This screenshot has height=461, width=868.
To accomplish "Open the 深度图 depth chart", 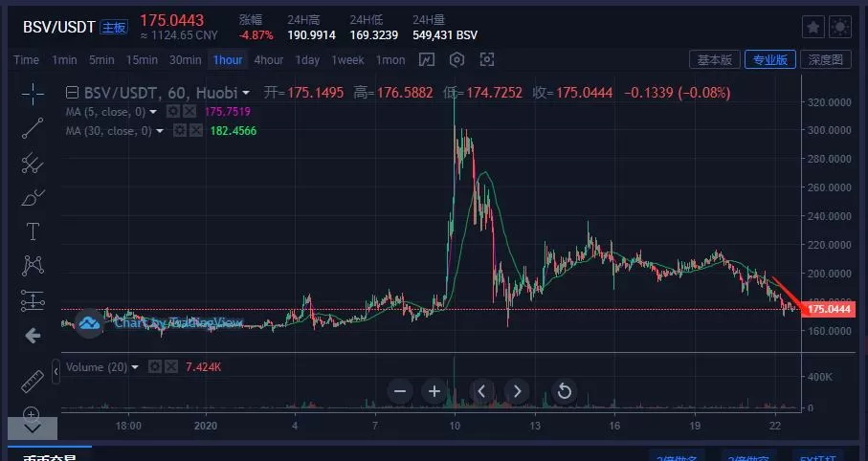I will 825,59.
